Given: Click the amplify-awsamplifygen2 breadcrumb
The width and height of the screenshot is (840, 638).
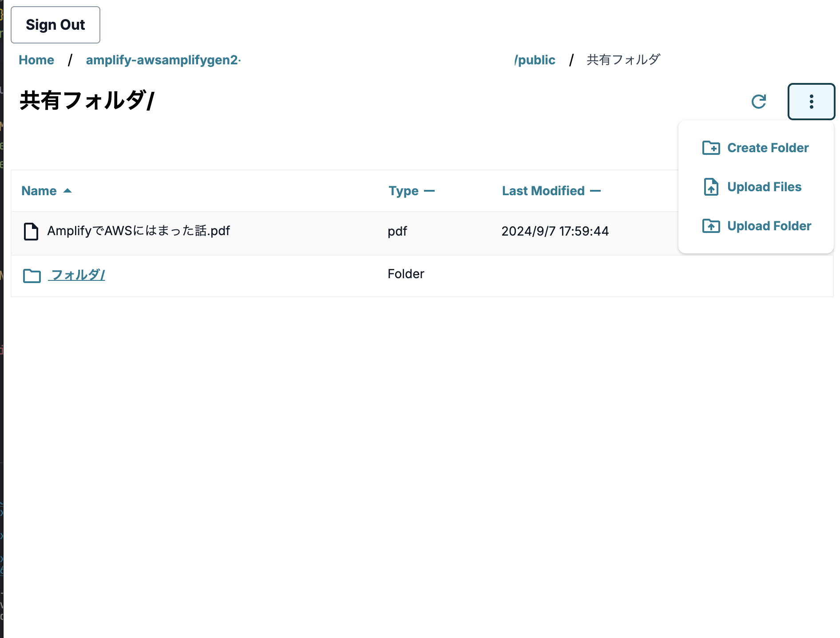Looking at the screenshot, I should [162, 60].
